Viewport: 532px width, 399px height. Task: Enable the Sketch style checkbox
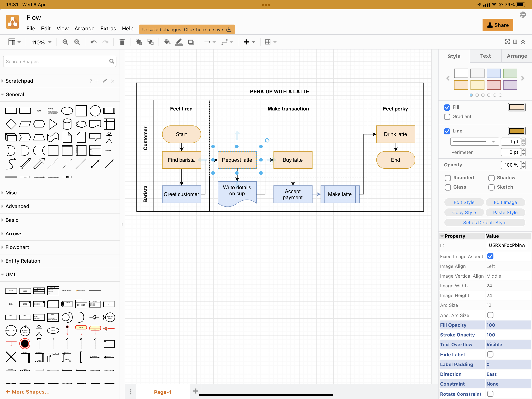pos(491,187)
